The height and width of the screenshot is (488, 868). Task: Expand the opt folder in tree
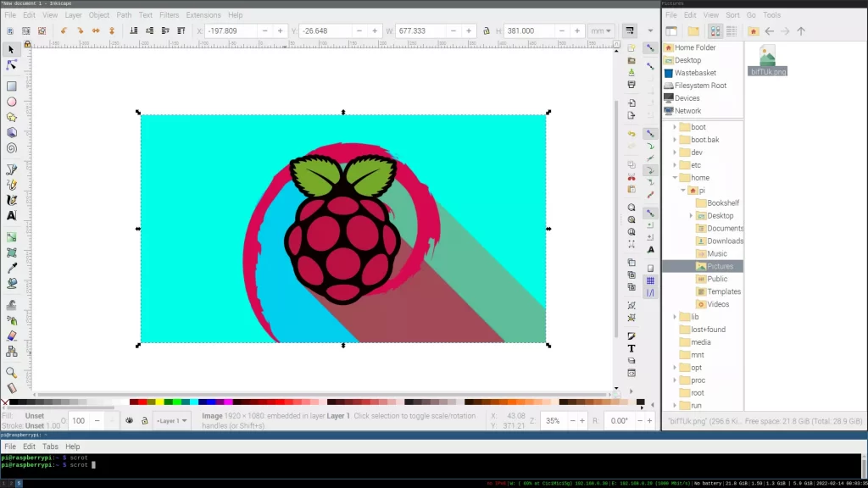tap(675, 368)
